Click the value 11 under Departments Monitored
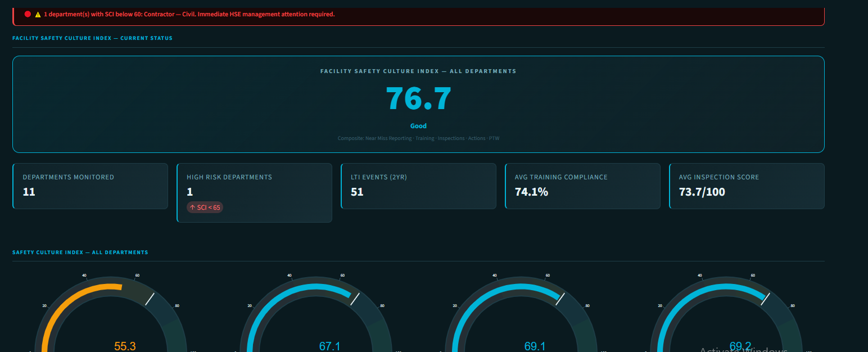The width and height of the screenshot is (868, 352). pos(29,192)
